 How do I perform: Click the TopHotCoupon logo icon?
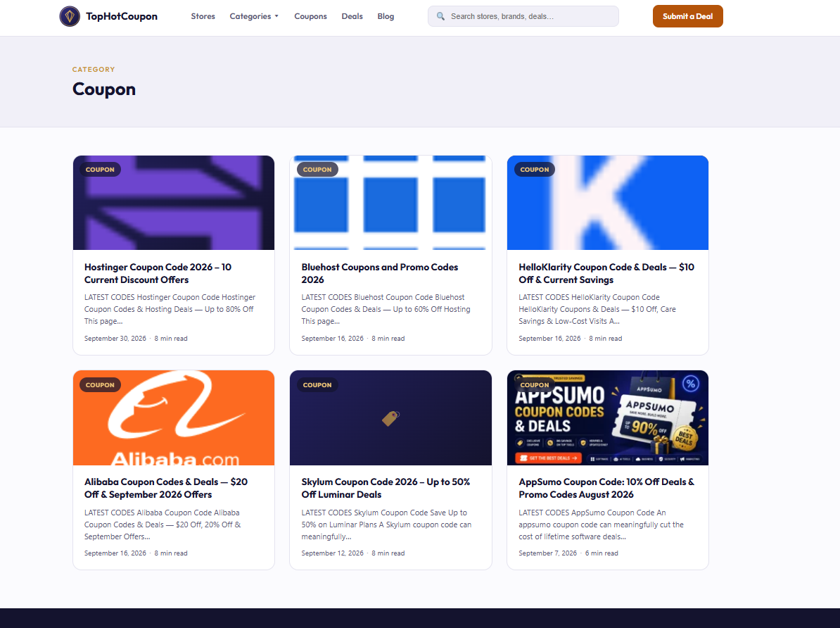point(70,17)
